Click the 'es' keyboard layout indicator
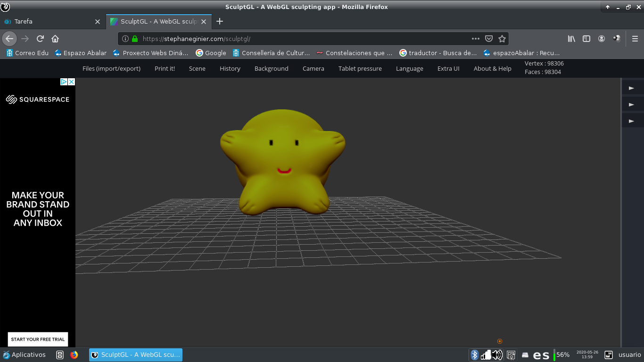The height and width of the screenshot is (362, 644). click(541, 355)
